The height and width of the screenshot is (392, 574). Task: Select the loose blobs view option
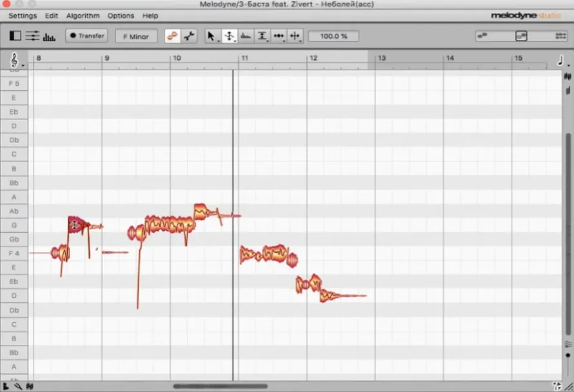click(482, 35)
